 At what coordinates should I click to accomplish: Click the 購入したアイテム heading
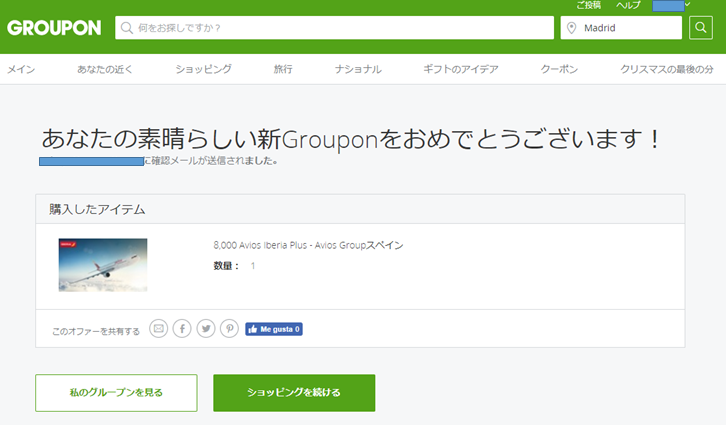(x=97, y=209)
